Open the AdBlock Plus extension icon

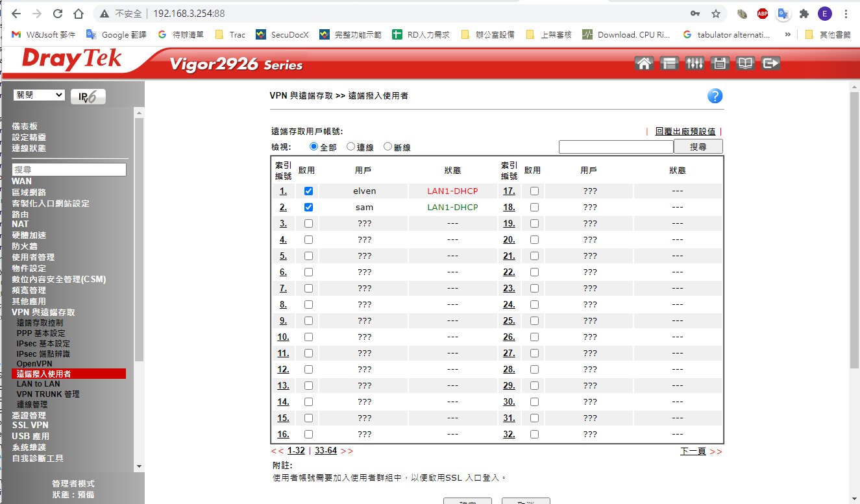[x=763, y=14]
